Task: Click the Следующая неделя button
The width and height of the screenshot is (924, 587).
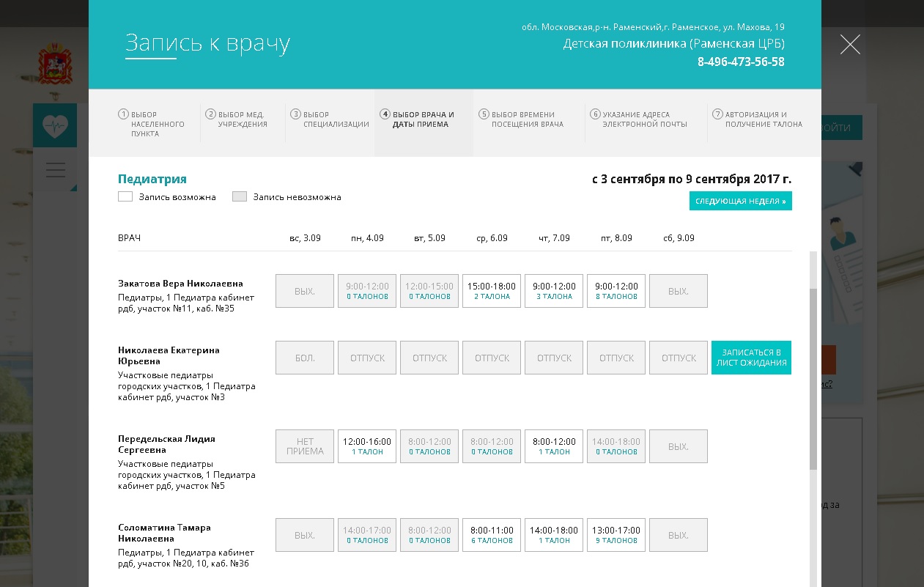Action: tap(740, 201)
